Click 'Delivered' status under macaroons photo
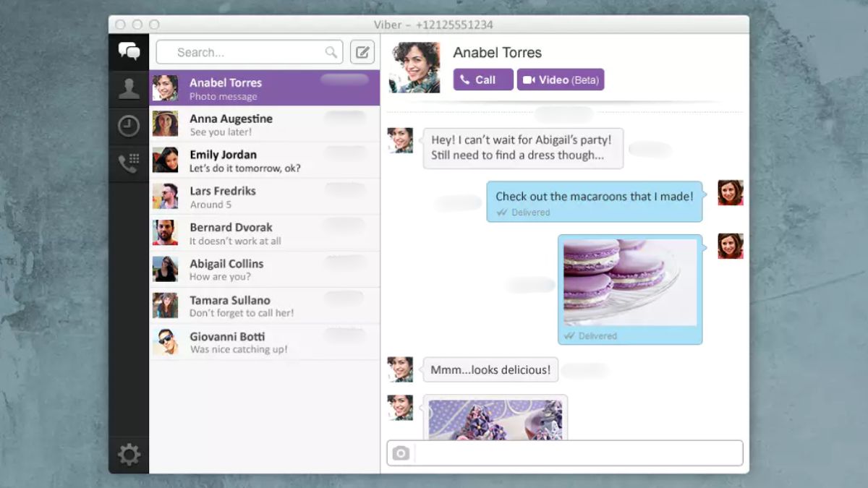Image resolution: width=868 pixels, height=488 pixels. pyautogui.click(x=597, y=336)
